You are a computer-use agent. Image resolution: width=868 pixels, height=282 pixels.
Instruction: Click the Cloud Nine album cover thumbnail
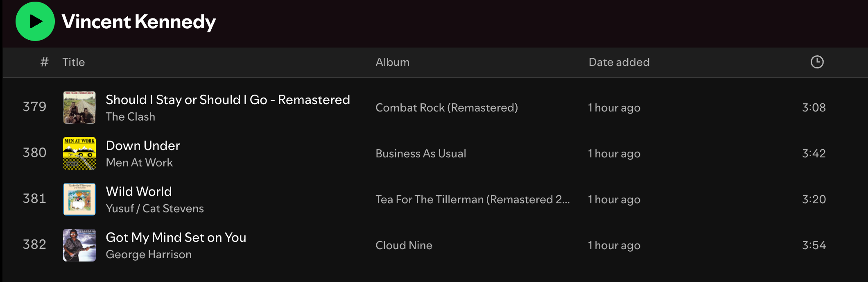[x=79, y=245]
